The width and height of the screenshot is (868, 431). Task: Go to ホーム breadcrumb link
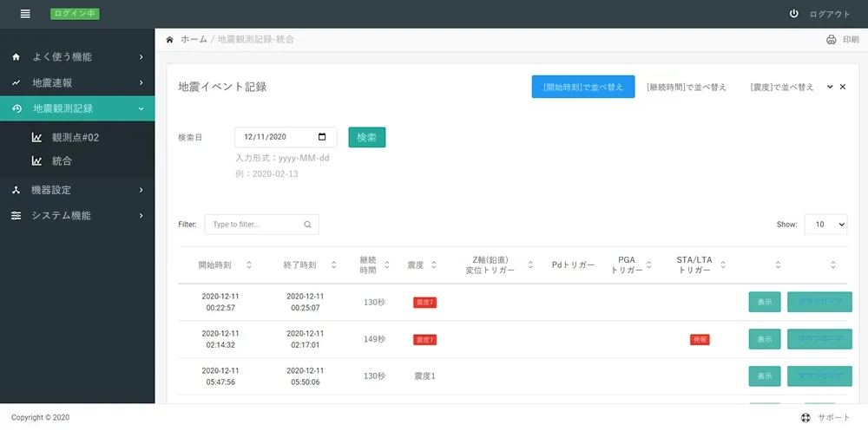pos(194,39)
